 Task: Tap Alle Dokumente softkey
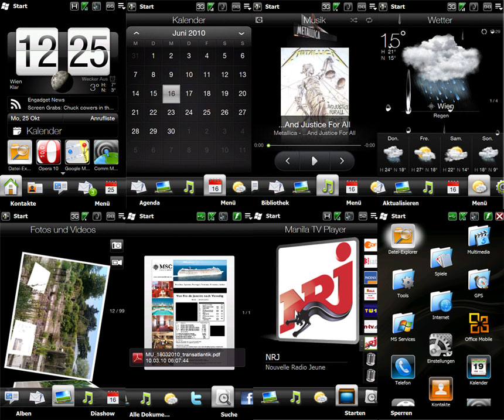tap(149, 415)
